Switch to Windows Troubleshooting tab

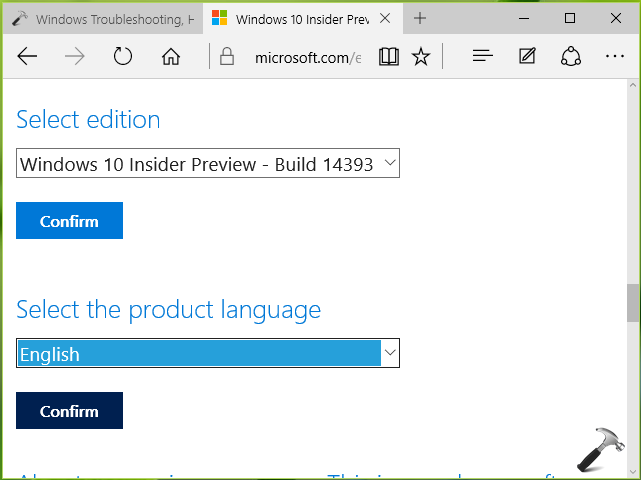click(x=103, y=19)
